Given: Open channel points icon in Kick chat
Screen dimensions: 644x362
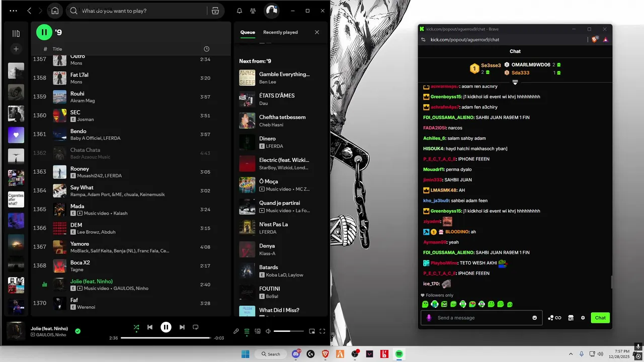Looking at the screenshot, I should pyautogui.click(x=554, y=318).
